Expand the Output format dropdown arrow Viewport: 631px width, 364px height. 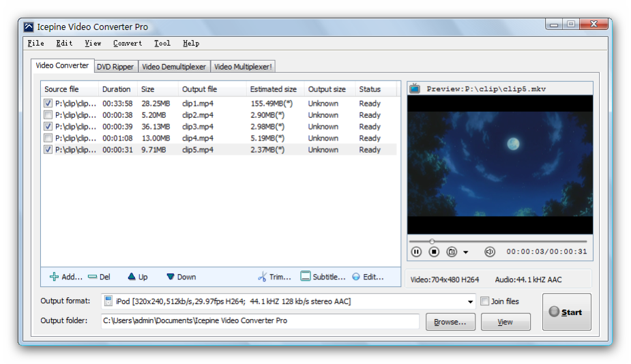470,302
